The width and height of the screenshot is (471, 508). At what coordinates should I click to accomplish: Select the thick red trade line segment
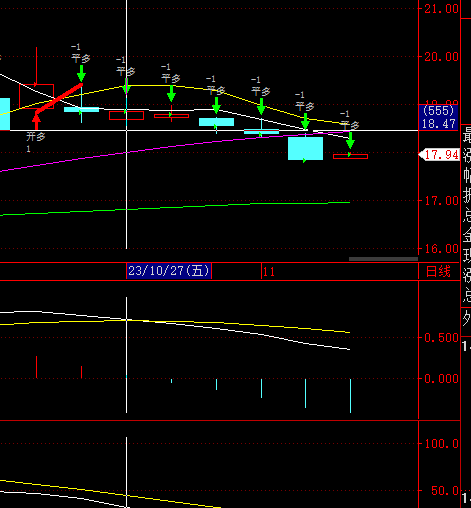tap(59, 99)
